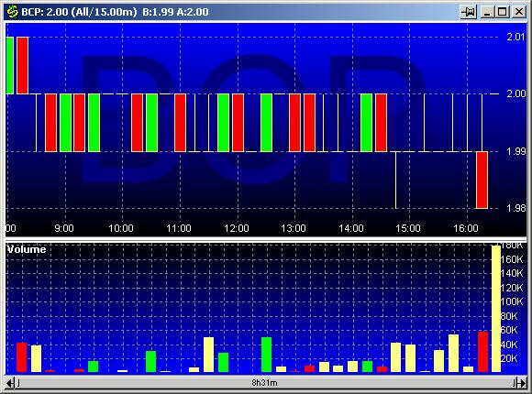Image resolution: width=532 pixels, height=394 pixels.
Task: Close the BCP chart window
Action: point(519,12)
